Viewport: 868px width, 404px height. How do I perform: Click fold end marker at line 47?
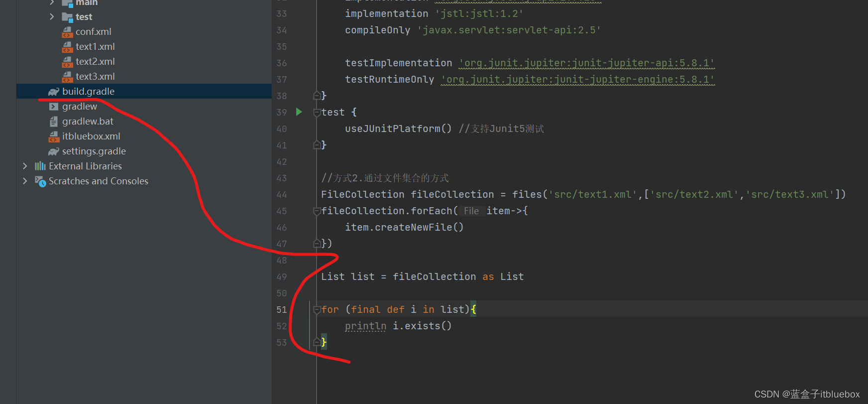coord(317,243)
